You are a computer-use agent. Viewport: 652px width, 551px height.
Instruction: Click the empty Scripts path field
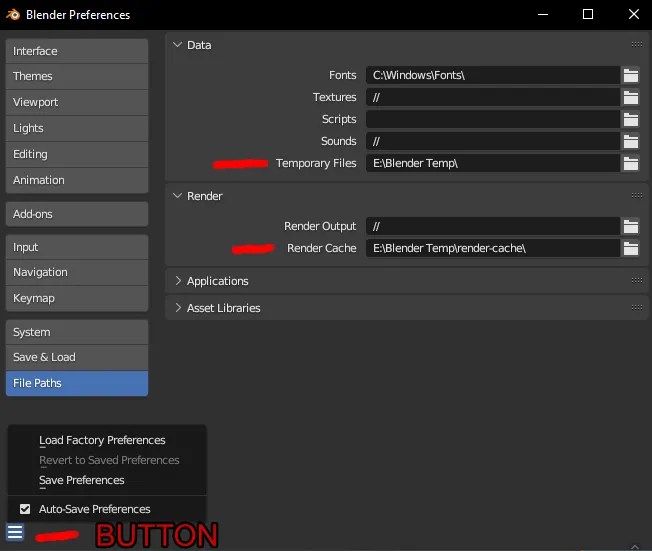tap(493, 119)
